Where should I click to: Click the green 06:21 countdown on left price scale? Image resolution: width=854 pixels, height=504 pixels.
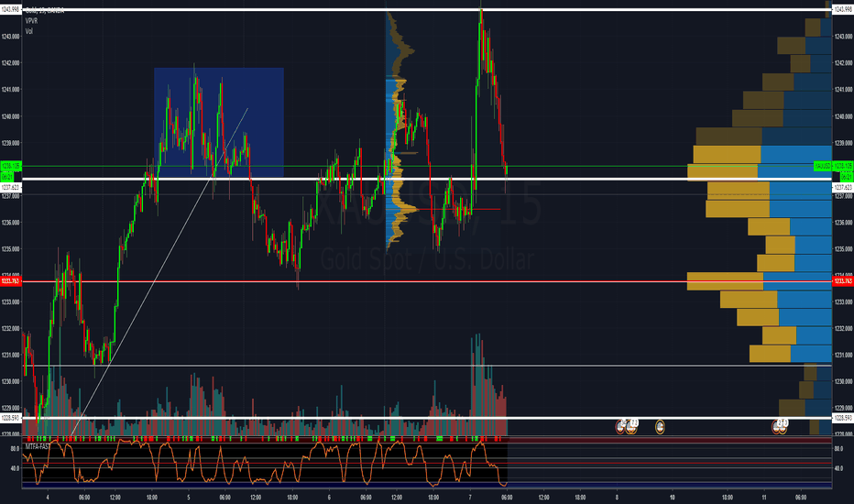[x=7, y=177]
